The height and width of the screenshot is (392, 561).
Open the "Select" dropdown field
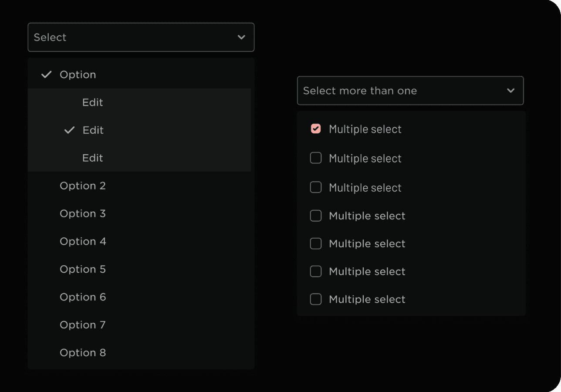click(x=141, y=37)
